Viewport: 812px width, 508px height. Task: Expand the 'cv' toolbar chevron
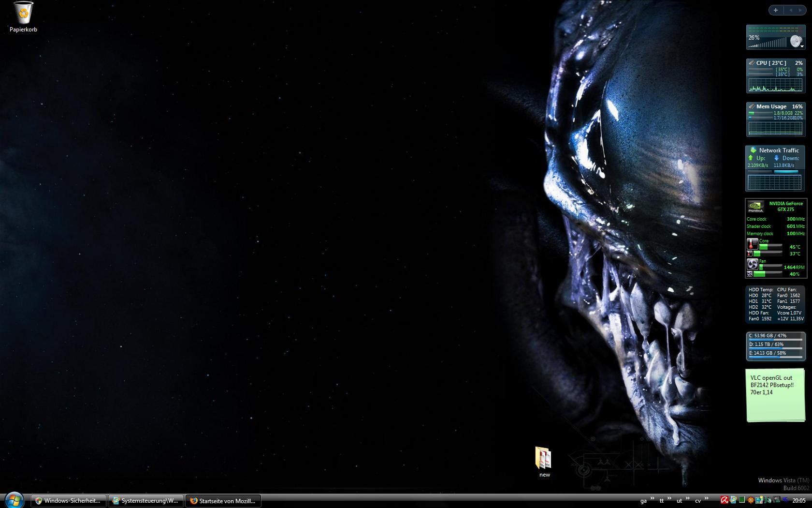click(x=706, y=498)
